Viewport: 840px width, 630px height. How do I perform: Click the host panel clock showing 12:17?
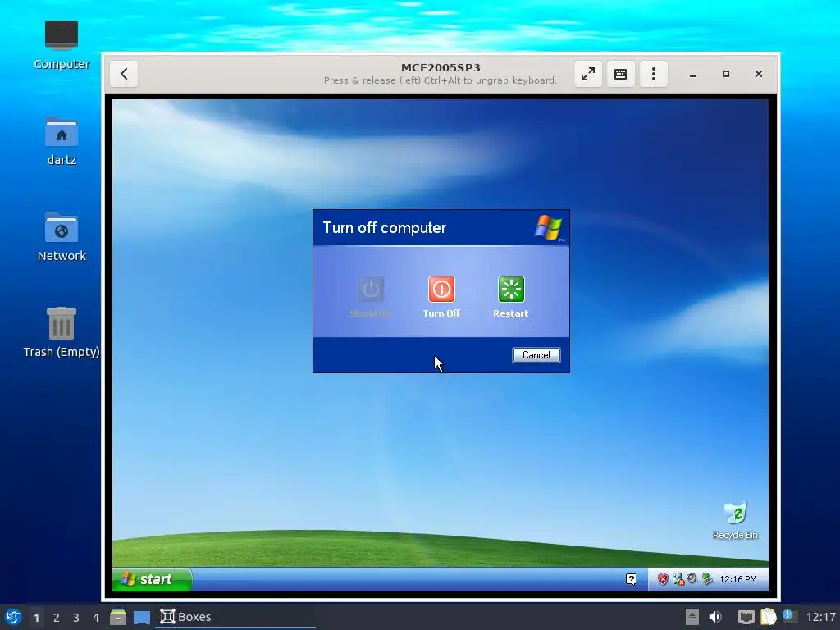point(820,617)
